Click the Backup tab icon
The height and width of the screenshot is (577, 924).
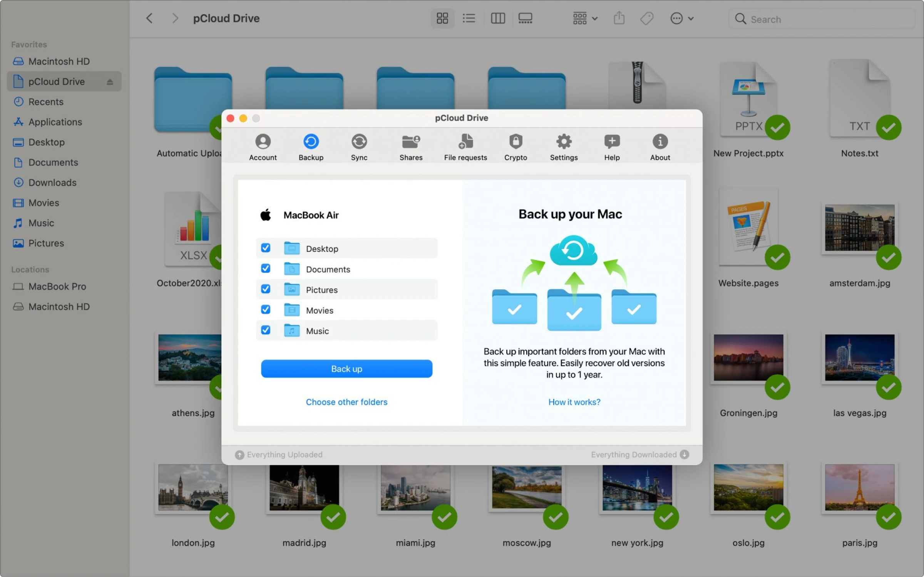click(x=311, y=141)
